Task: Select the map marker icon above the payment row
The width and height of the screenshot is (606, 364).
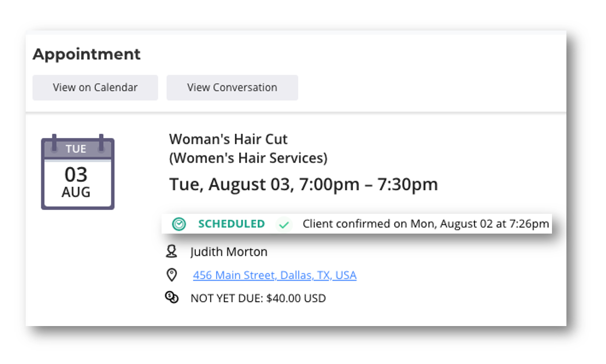Action: tap(172, 274)
